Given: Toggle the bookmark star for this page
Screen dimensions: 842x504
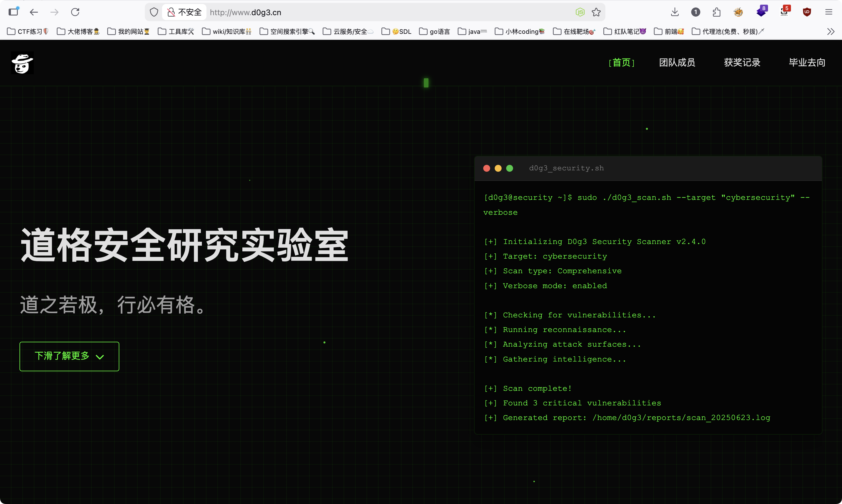Looking at the screenshot, I should [597, 12].
